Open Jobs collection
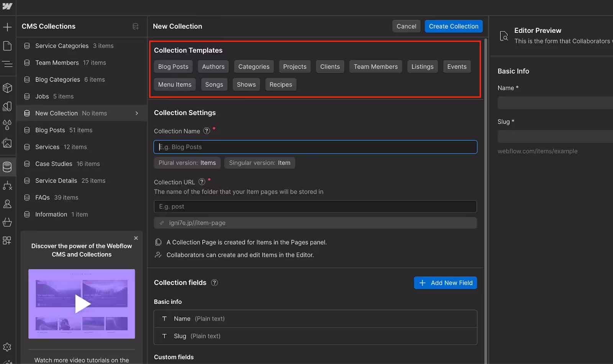613x364 pixels. [82, 96]
